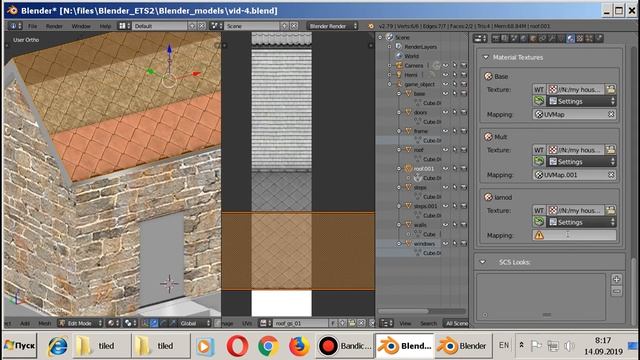Open the Global orientation dropdown
Screen dimensions: 640x360
coord(195,323)
